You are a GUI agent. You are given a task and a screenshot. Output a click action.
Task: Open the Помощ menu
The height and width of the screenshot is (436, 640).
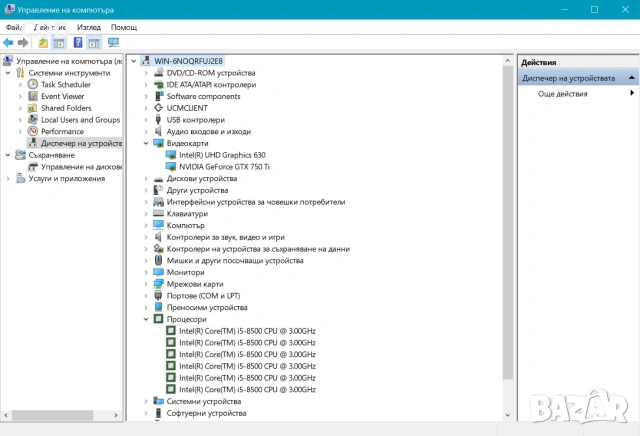point(124,27)
